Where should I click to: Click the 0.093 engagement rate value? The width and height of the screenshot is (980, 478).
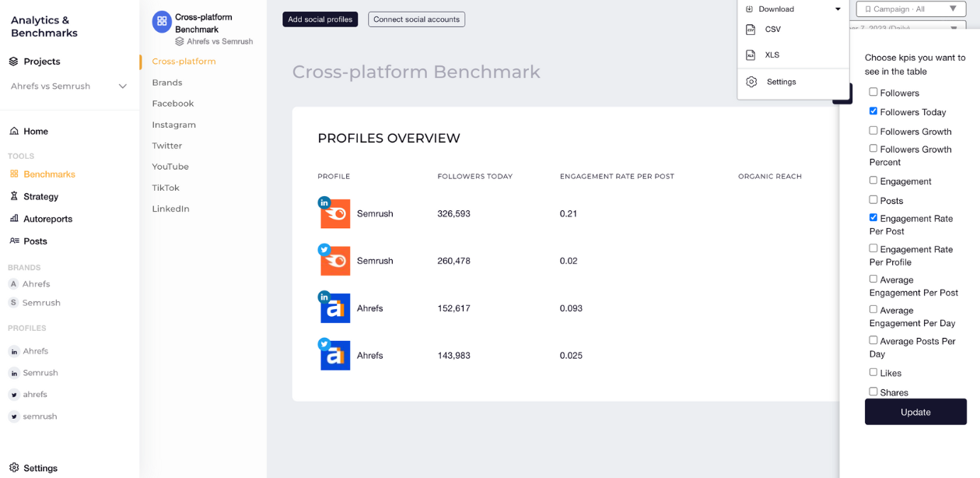coord(571,308)
